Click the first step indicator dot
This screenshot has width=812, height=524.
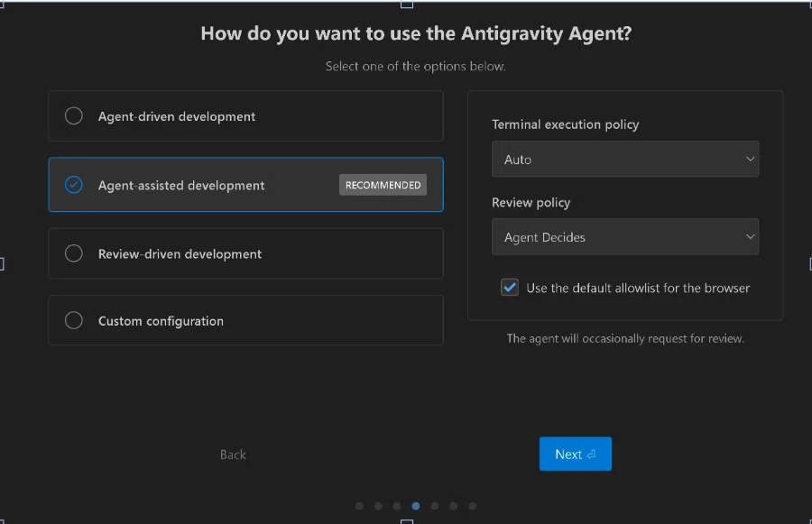359,506
